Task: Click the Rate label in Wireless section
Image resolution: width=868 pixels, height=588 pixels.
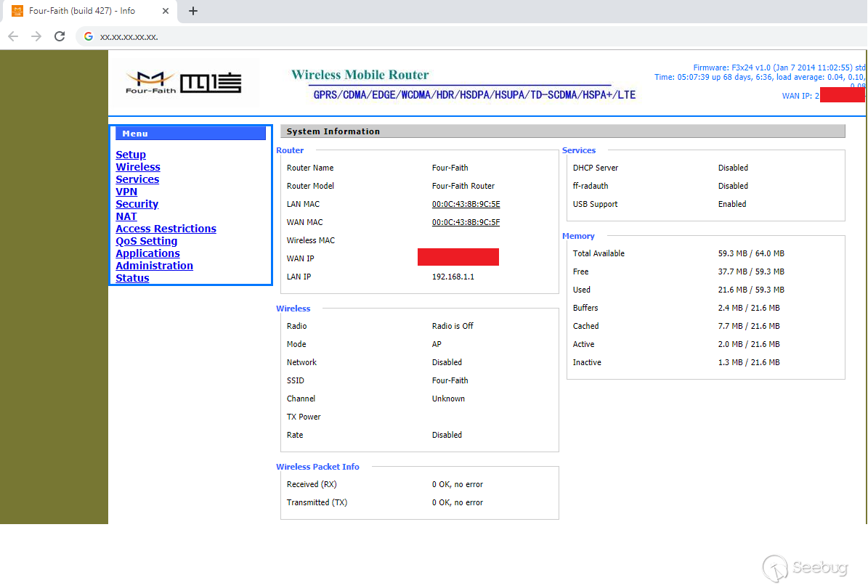Action: [x=295, y=436]
